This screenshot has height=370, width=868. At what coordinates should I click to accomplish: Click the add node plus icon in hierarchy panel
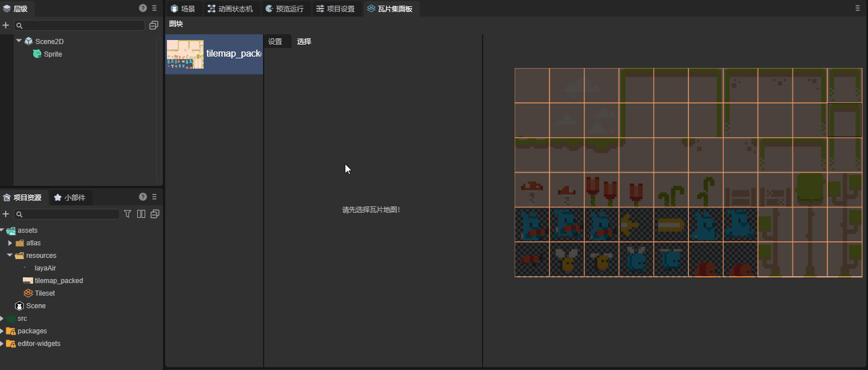pyautogui.click(x=6, y=26)
